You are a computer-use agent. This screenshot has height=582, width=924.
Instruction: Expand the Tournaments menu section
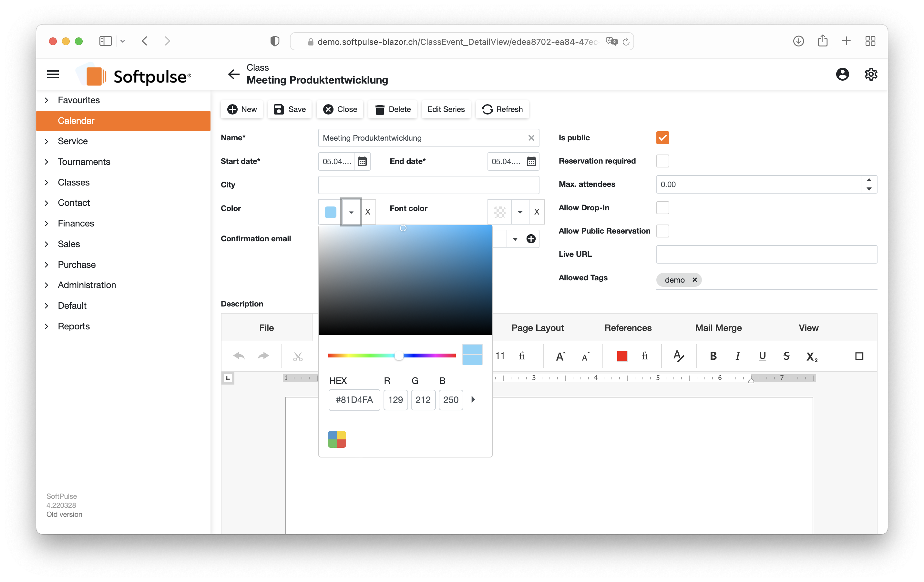[x=46, y=162]
